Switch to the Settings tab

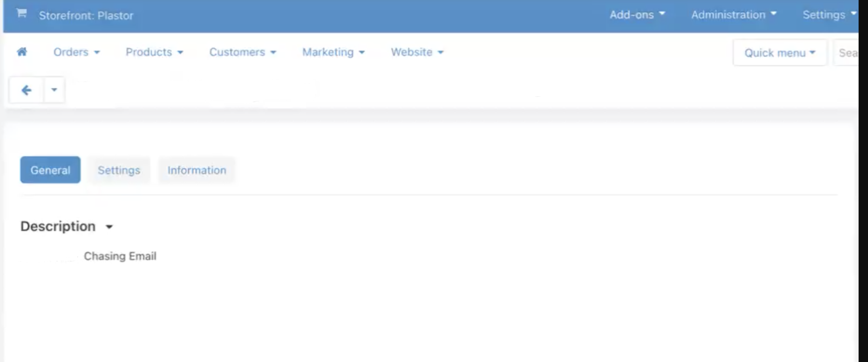(119, 170)
